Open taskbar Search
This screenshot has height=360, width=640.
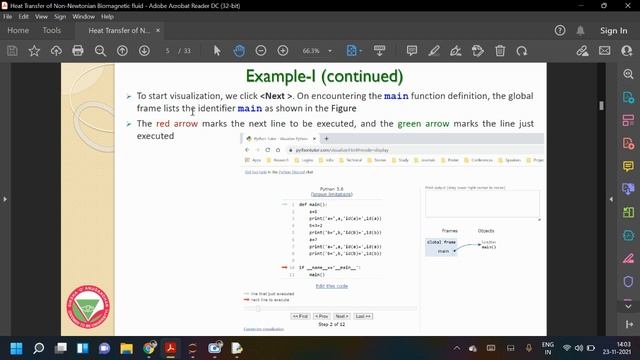(38, 348)
